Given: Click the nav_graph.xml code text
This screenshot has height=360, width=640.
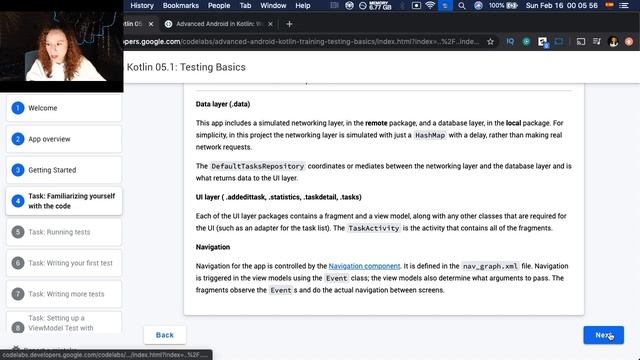Looking at the screenshot, I should 490,266.
